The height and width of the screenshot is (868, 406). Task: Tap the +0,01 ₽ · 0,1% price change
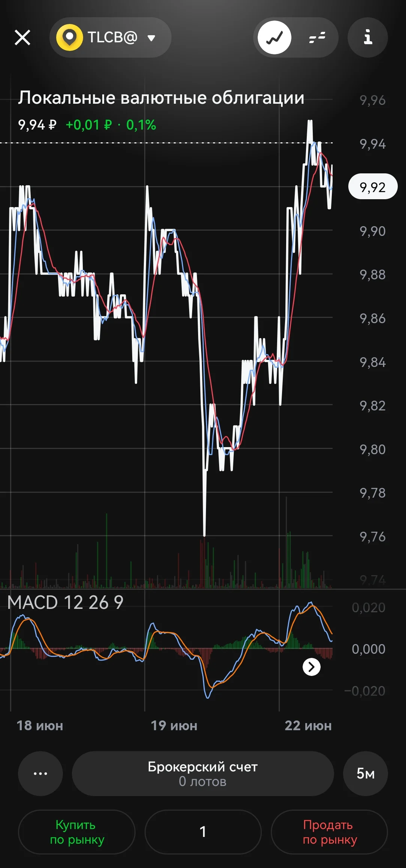(111, 125)
